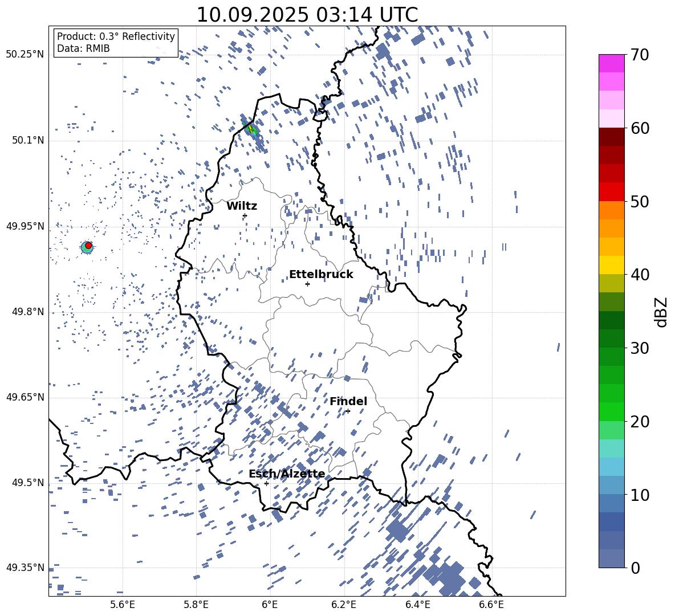675x616 pixels.
Task: Click the 70 colorbar tick label
Action: (x=640, y=55)
